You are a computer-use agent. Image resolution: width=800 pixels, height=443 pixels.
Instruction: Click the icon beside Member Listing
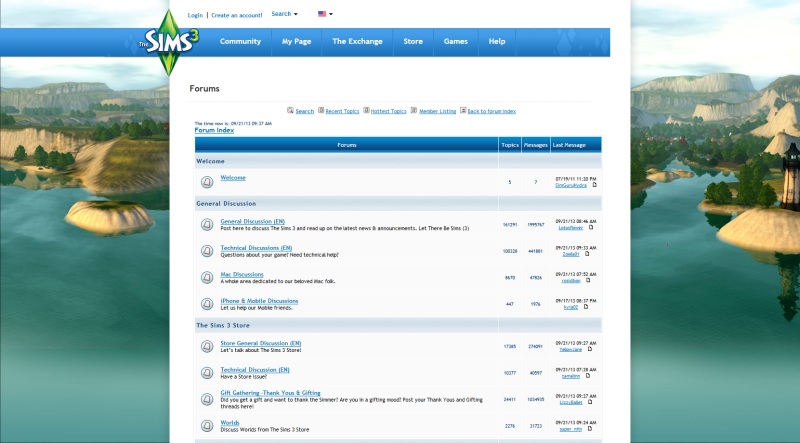click(414, 110)
